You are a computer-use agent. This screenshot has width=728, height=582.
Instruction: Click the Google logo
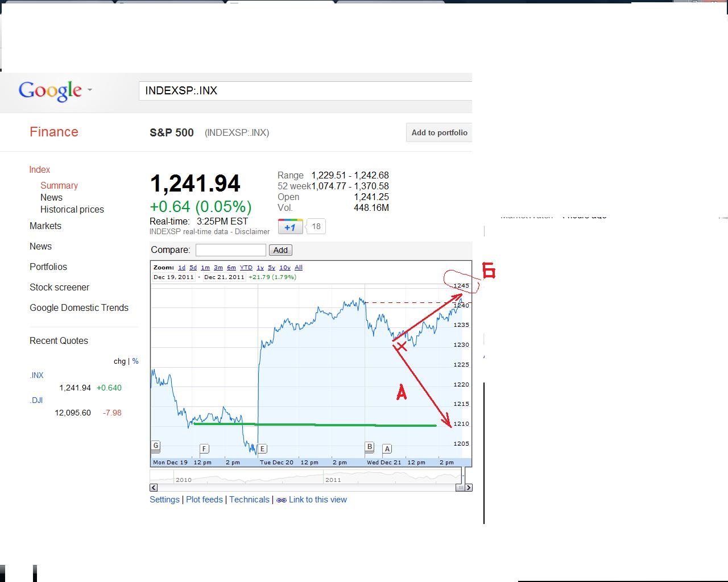tap(50, 91)
